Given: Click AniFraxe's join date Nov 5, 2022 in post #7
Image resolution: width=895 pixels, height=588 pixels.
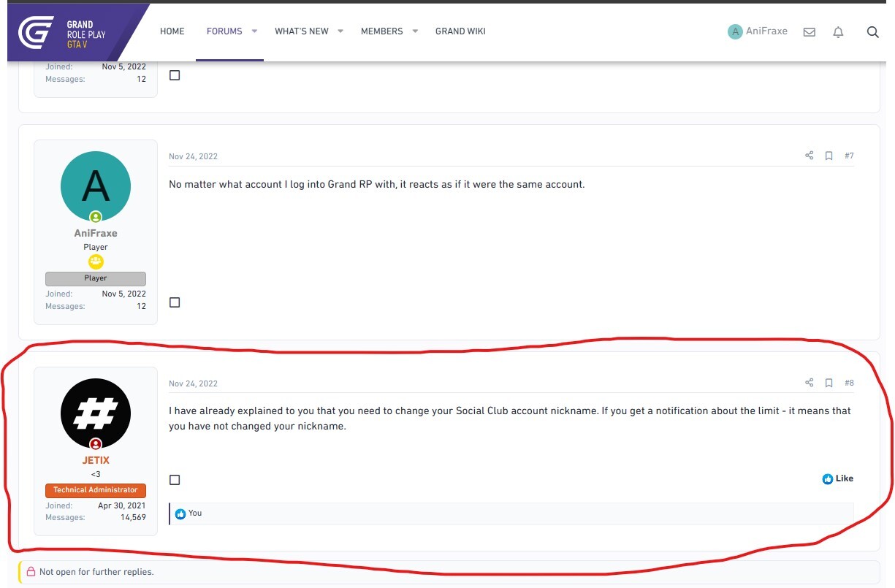Looking at the screenshot, I should 124,294.
